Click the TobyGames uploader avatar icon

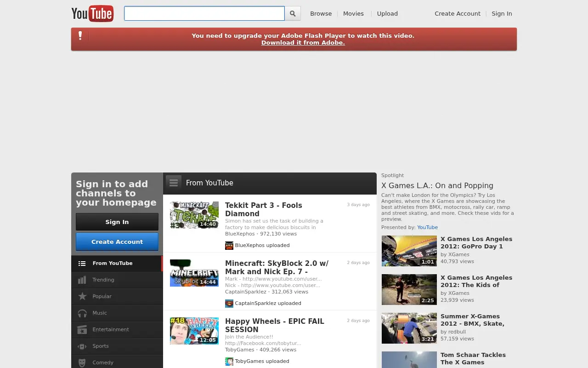coord(229,362)
